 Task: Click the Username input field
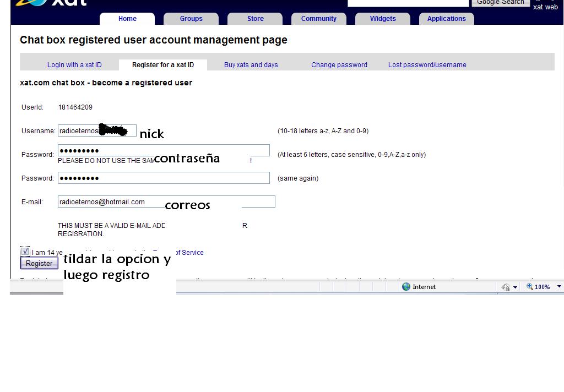97,130
